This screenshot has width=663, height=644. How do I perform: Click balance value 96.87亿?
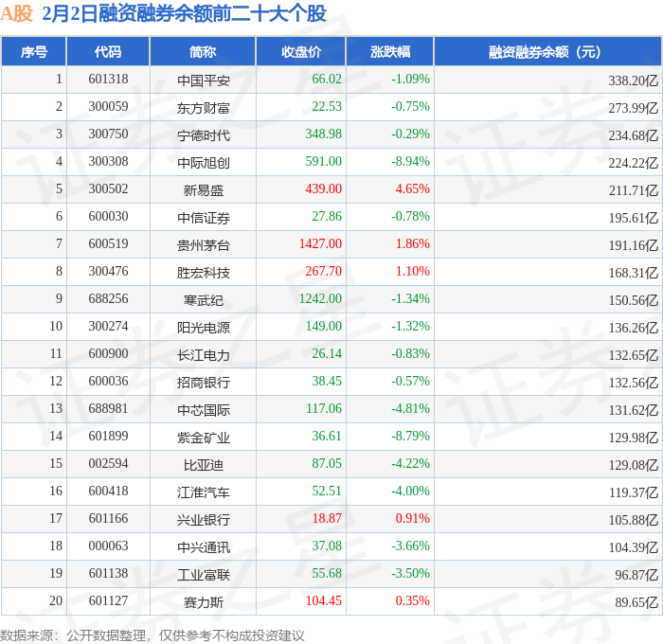point(636,575)
